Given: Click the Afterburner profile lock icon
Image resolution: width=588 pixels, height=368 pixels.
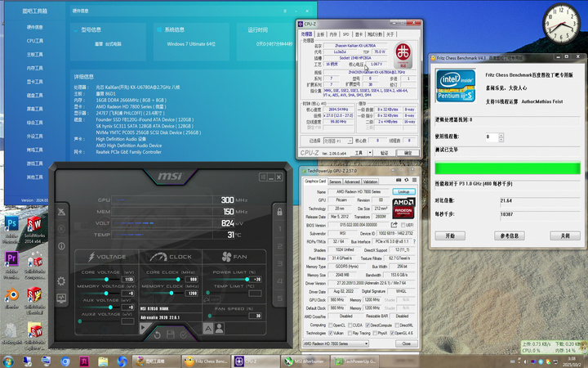Looking at the screenshot, I should coord(279,212).
